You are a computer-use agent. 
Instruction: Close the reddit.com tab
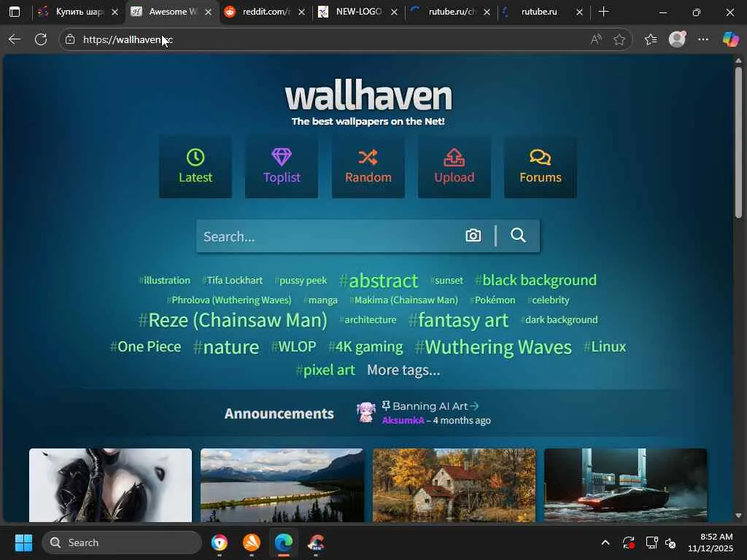pyautogui.click(x=301, y=12)
